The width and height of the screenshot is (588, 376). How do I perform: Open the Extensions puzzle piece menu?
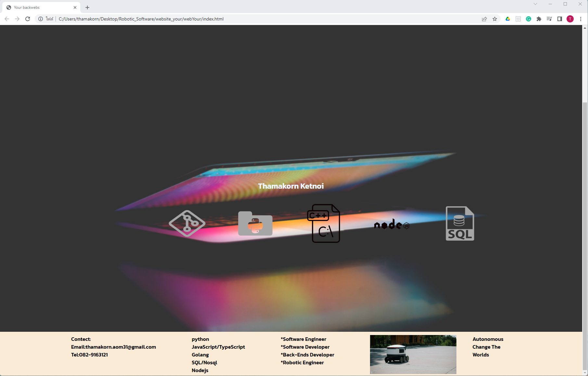pyautogui.click(x=539, y=19)
